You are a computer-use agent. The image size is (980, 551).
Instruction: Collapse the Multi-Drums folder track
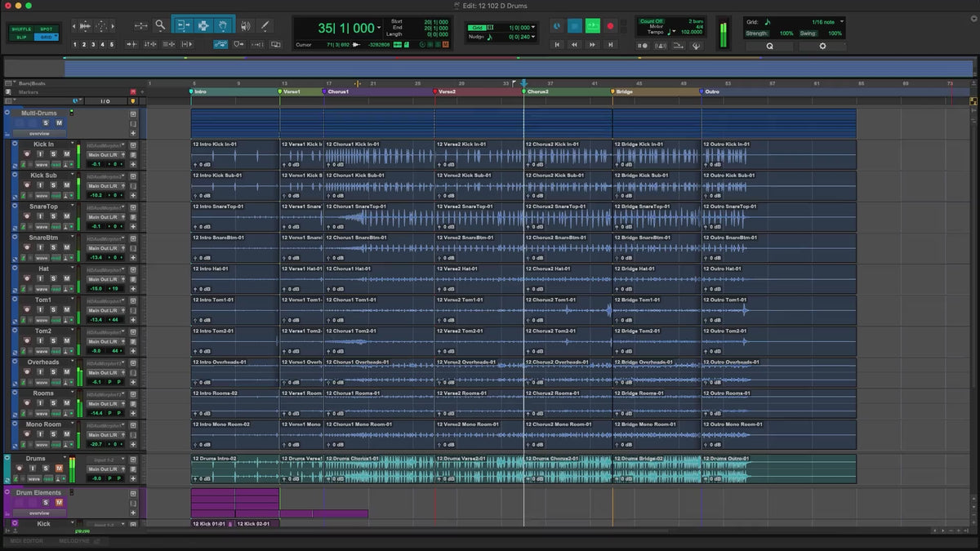(7, 113)
